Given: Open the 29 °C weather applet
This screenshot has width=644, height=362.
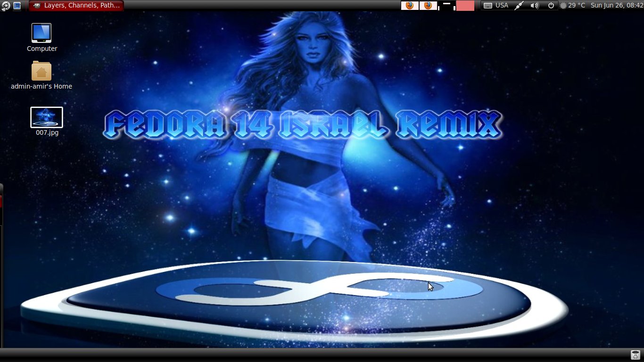Looking at the screenshot, I should point(572,6).
